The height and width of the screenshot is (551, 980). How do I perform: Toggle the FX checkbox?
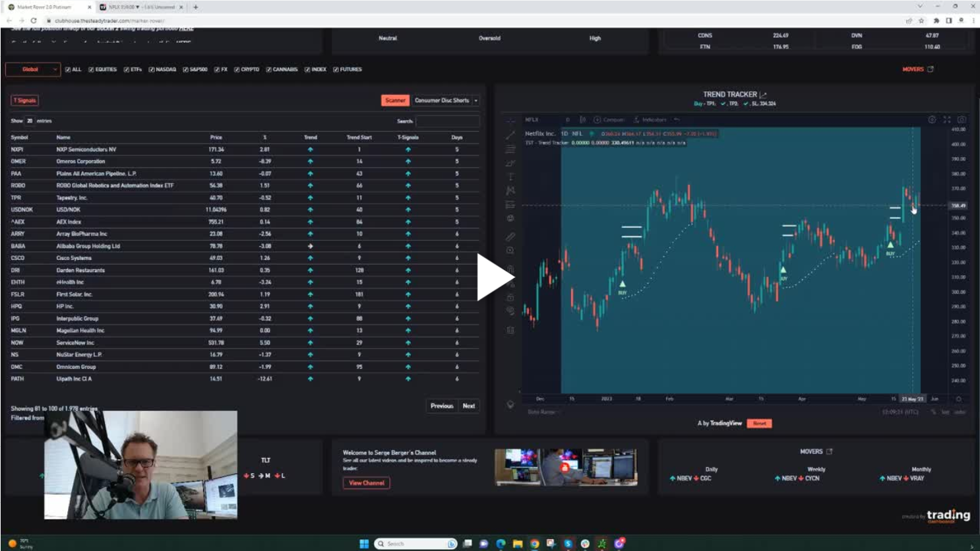[x=217, y=69]
